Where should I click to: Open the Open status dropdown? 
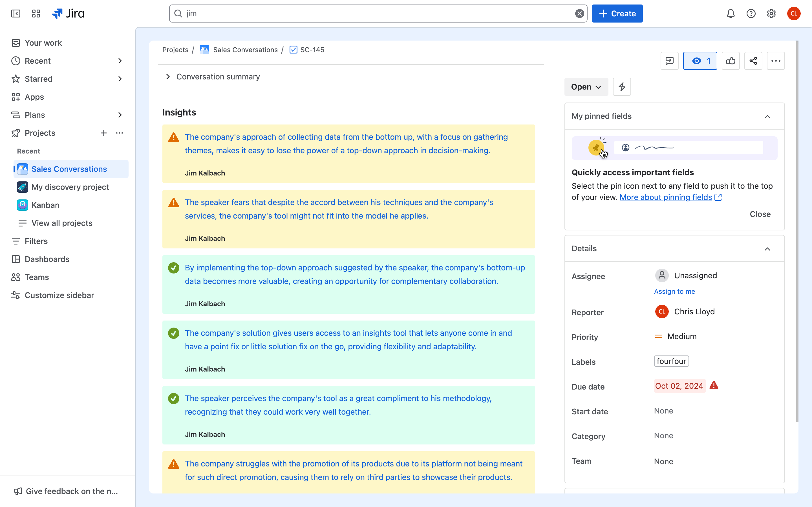[586, 87]
